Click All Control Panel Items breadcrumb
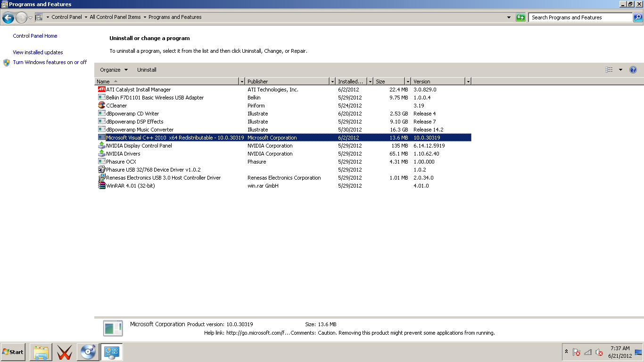 115,17
